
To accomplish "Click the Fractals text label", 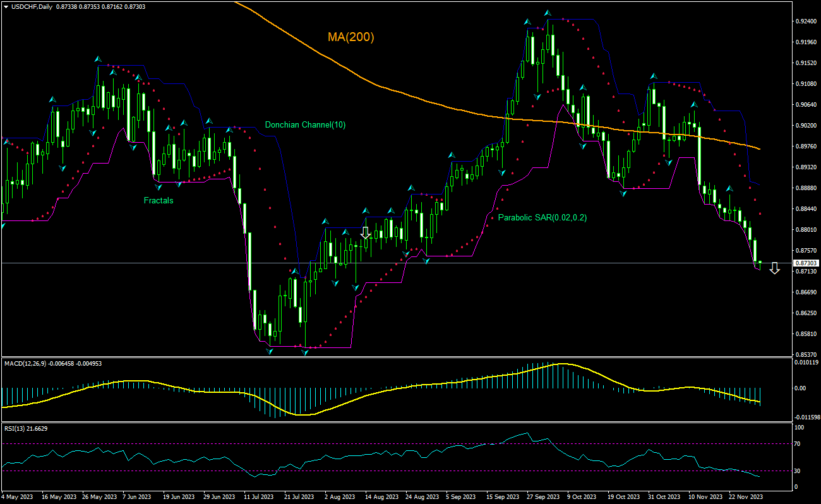I will pyautogui.click(x=158, y=200).
